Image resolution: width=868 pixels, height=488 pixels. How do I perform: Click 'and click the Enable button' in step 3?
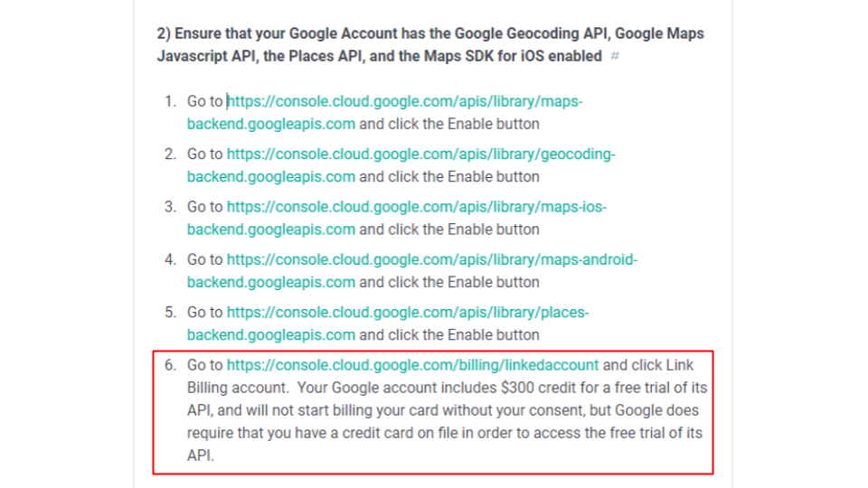pyautogui.click(x=449, y=229)
